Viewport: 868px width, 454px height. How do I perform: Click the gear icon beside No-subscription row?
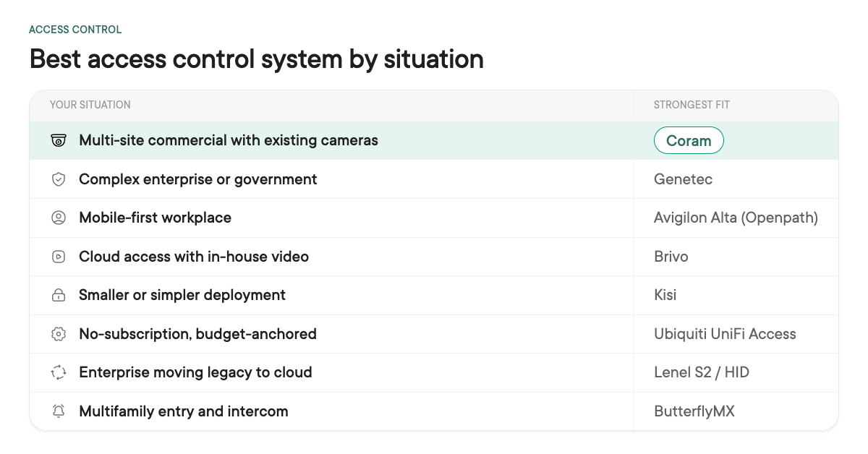click(59, 334)
